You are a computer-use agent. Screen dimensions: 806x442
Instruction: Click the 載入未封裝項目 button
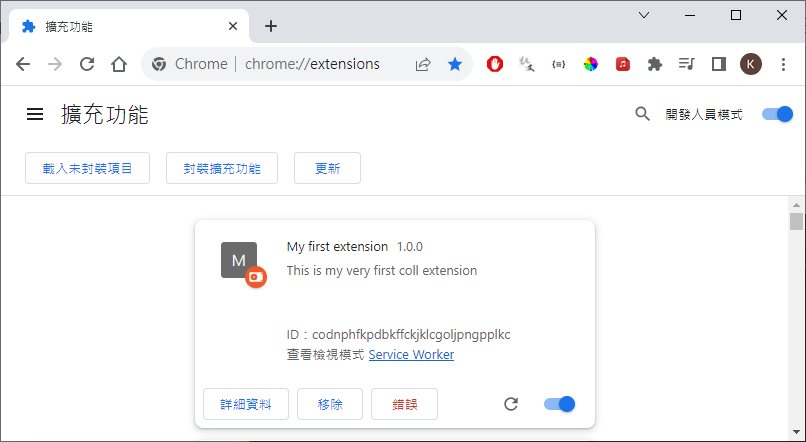click(x=87, y=168)
